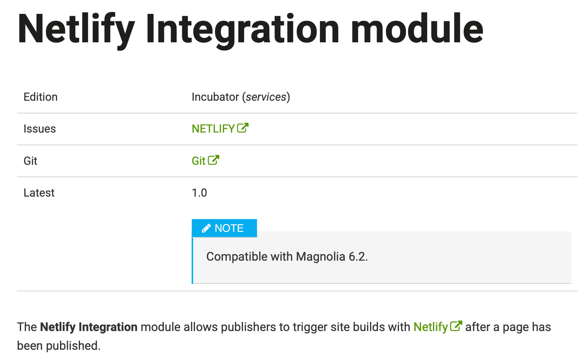Open the NETLIFY issues link
The height and width of the screenshot is (364, 588).
click(x=213, y=129)
